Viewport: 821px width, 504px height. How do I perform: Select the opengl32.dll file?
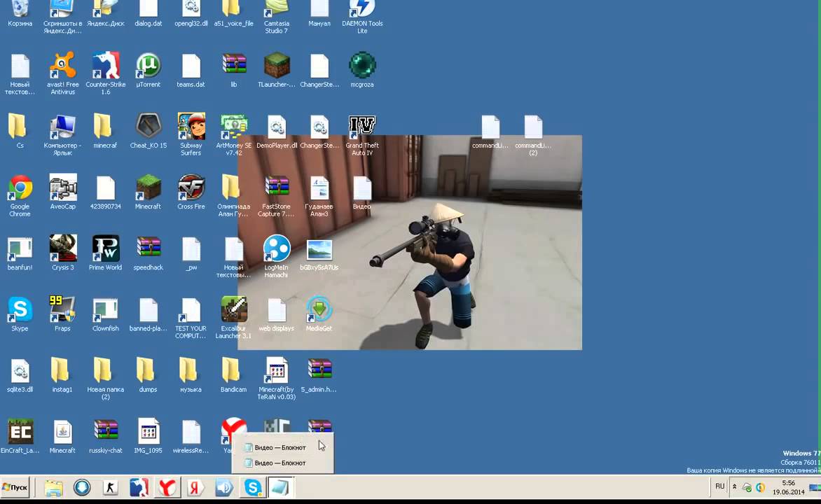click(191, 9)
